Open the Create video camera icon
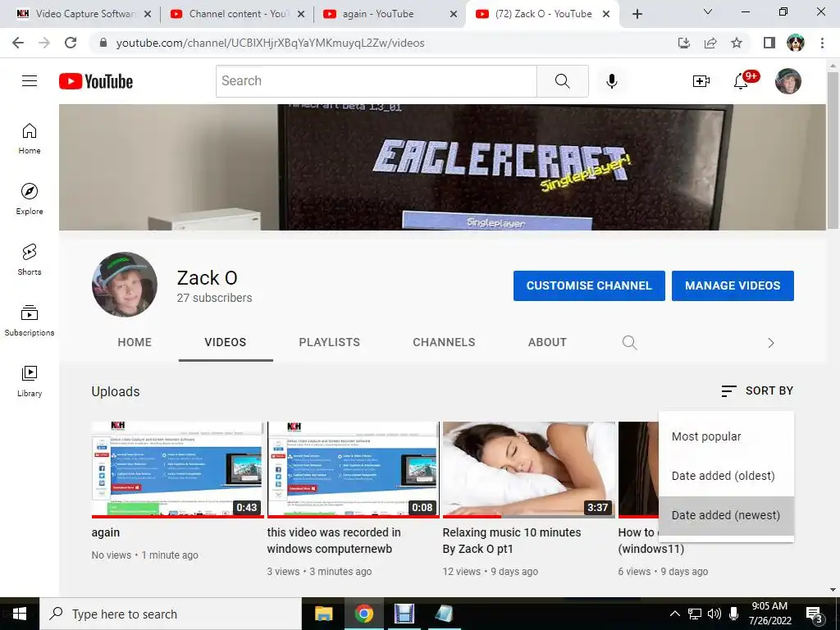840x630 pixels. 701,81
